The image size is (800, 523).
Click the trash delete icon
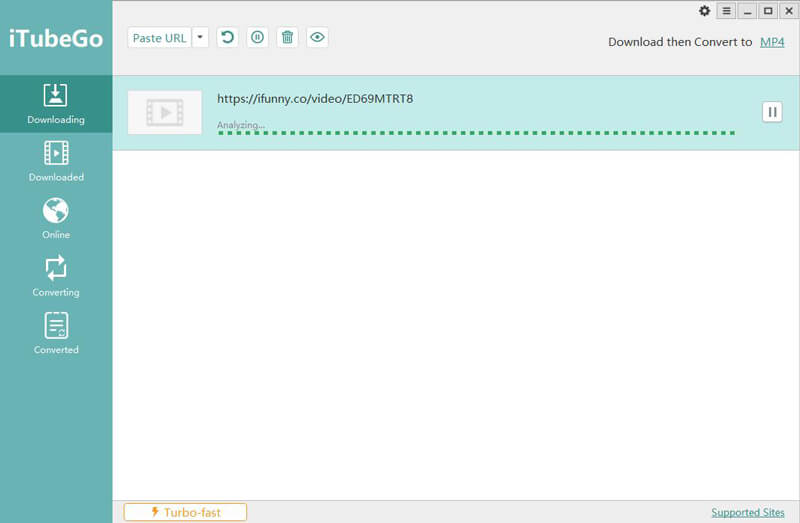point(287,37)
